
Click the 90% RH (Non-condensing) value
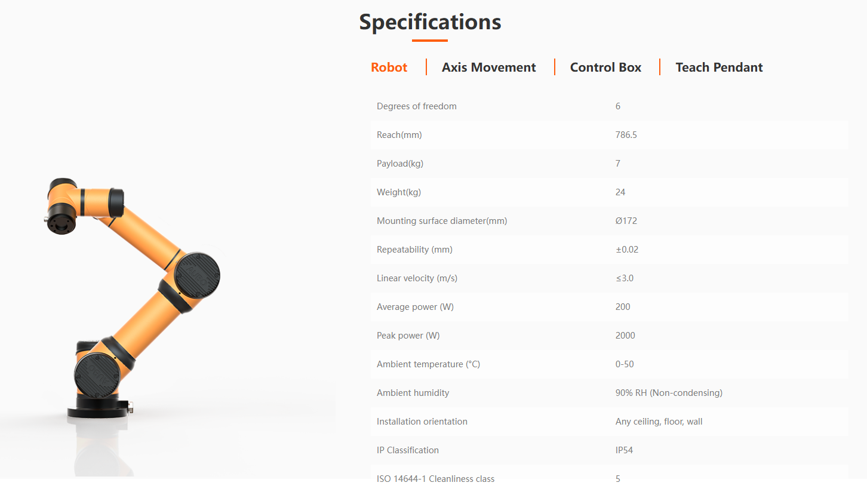[x=669, y=393]
